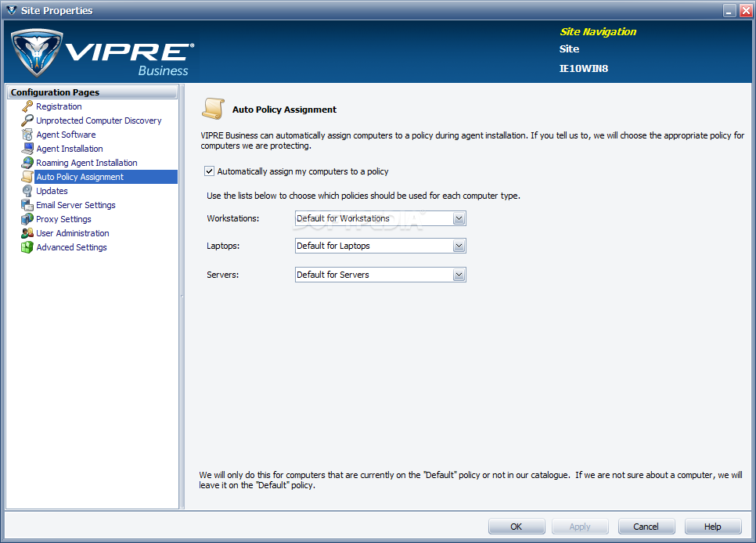Click the Configuration Pages header

pyautogui.click(x=92, y=92)
